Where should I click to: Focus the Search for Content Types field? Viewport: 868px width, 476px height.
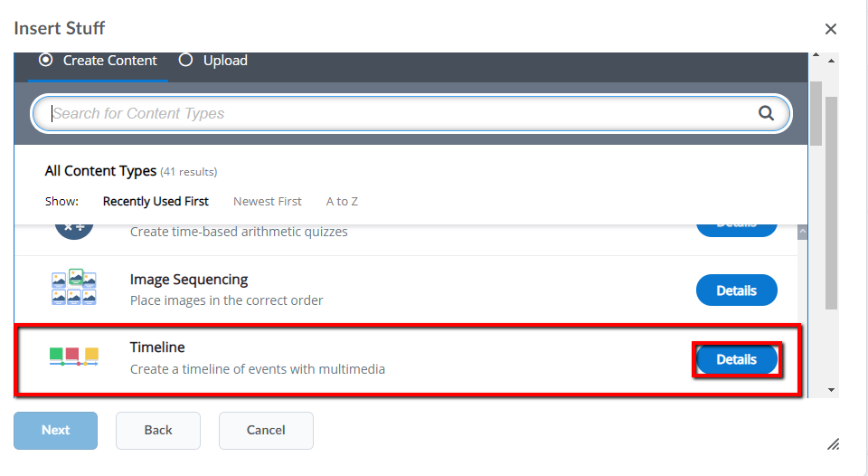point(410,113)
